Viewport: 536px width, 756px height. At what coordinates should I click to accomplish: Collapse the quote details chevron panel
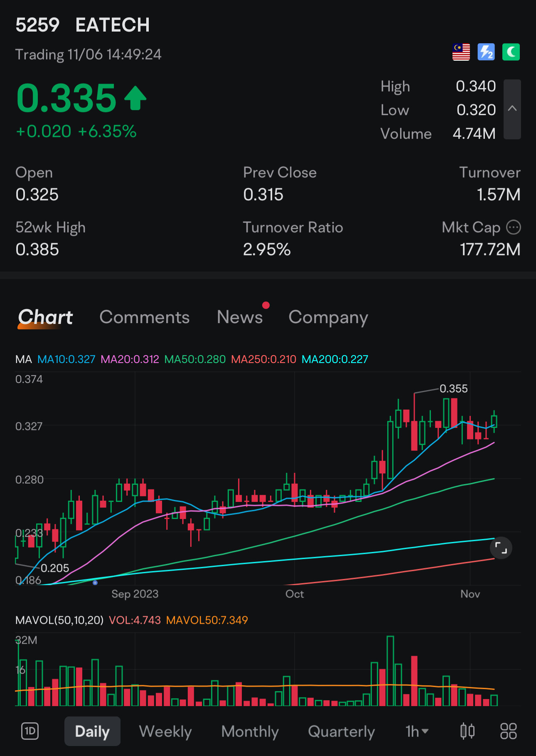pyautogui.click(x=512, y=109)
